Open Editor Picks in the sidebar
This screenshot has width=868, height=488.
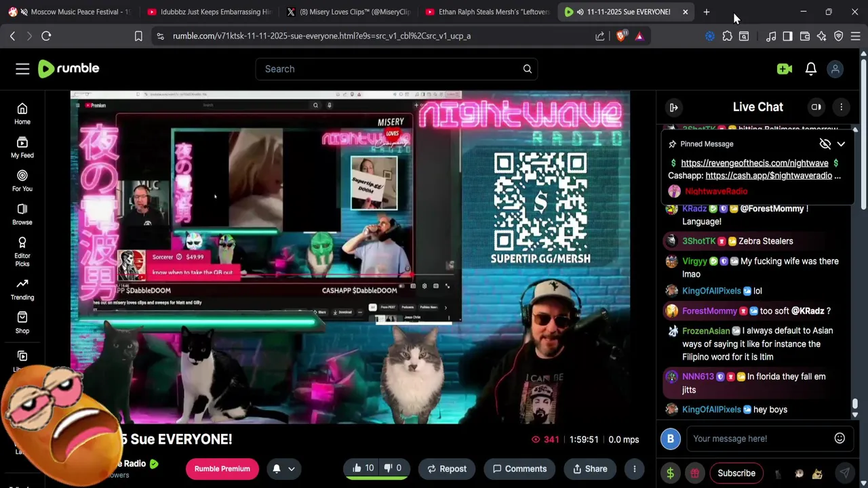(22, 251)
